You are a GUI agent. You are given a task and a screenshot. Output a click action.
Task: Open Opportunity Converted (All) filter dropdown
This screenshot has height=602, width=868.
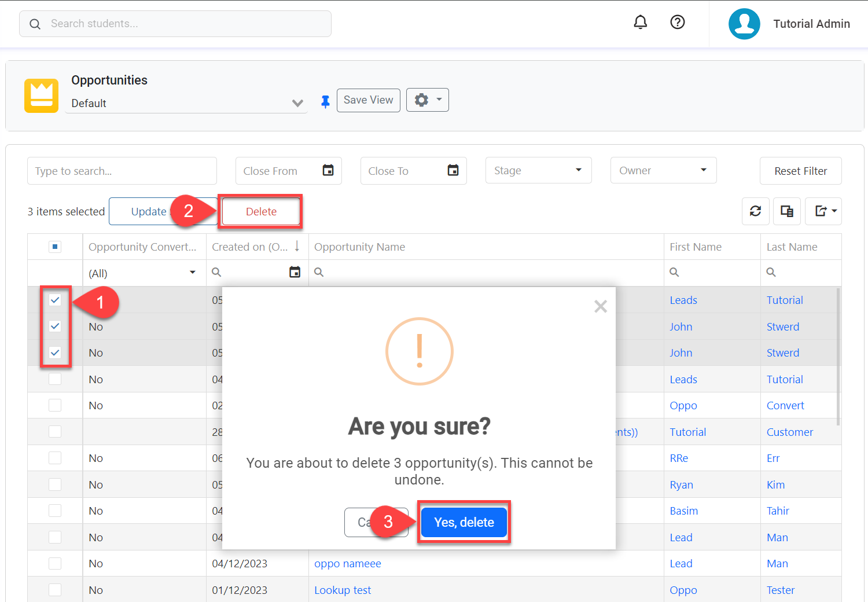click(143, 273)
